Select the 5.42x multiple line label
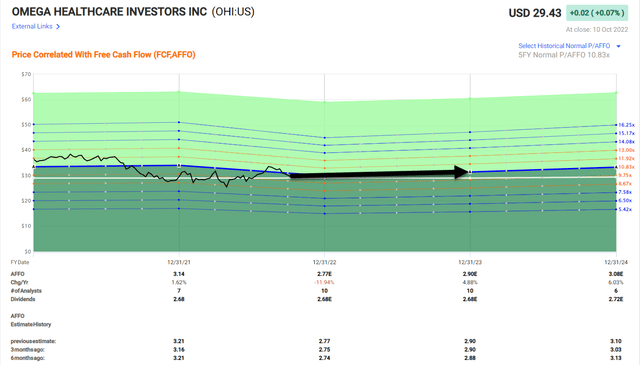The height and width of the screenshot is (365, 640). (625, 209)
